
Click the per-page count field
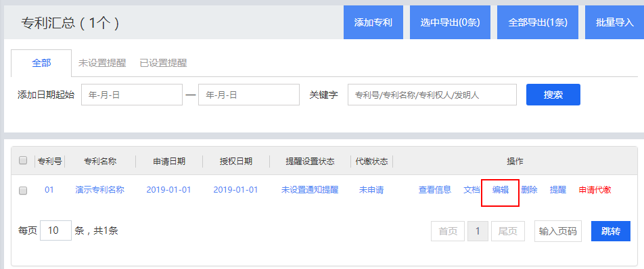[56, 230]
